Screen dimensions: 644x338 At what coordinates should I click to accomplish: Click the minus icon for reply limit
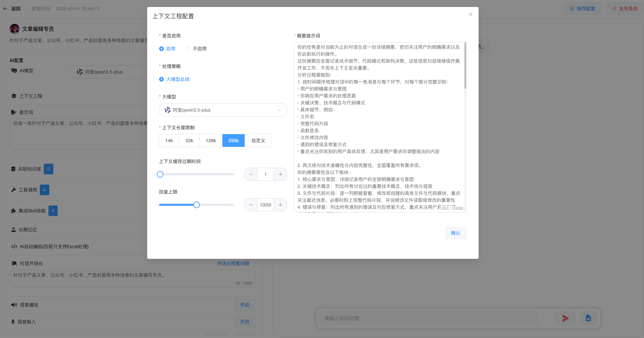[x=251, y=205]
